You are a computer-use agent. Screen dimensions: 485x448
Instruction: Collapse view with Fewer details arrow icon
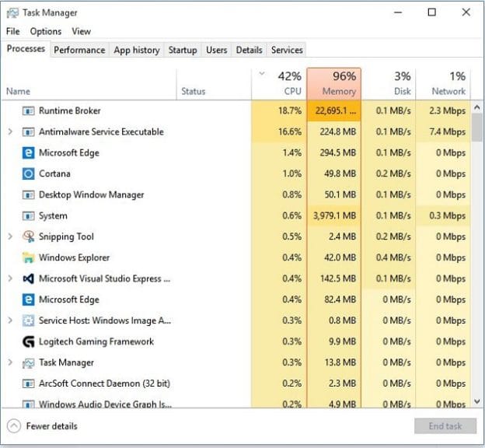(14, 426)
